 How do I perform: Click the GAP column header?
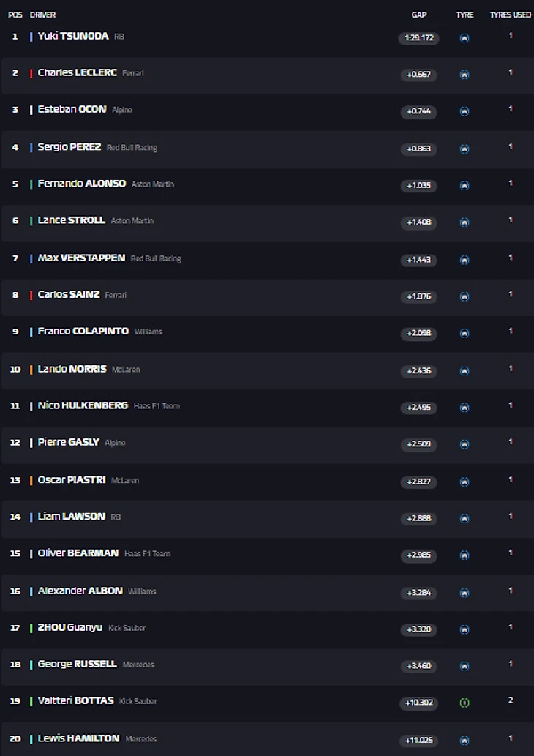[419, 15]
